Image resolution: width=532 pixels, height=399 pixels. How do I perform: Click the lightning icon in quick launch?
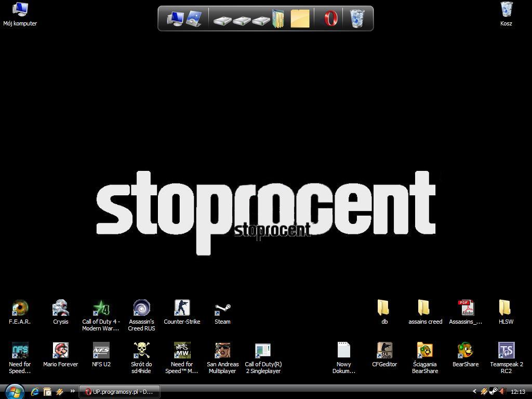pos(60,392)
